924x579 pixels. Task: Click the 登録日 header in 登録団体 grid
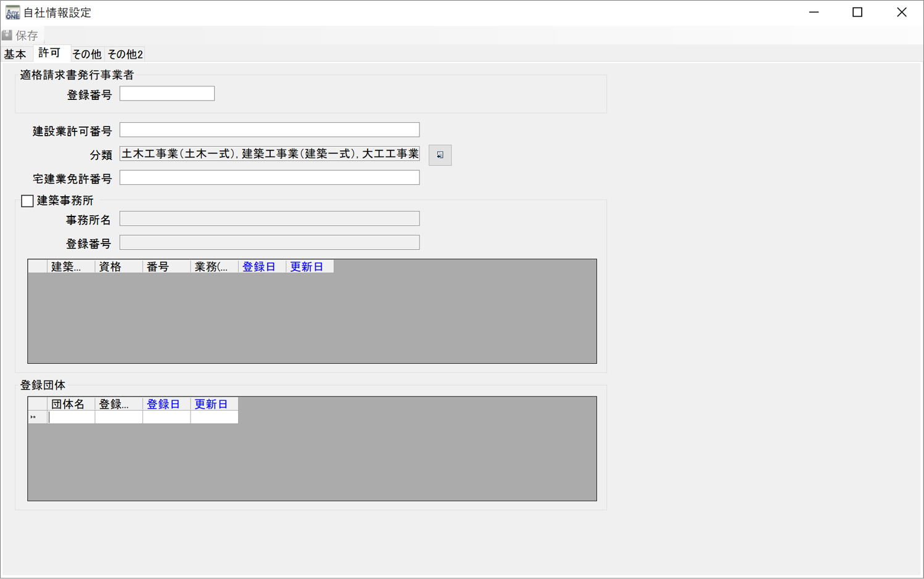pos(163,404)
